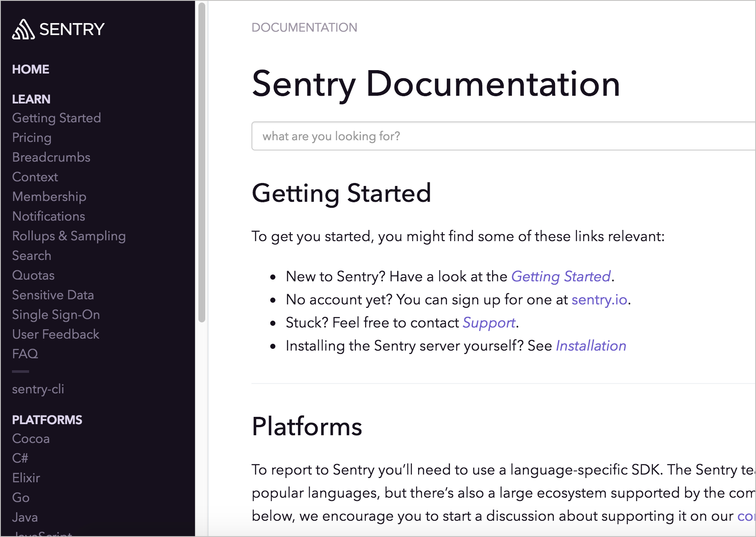View Sensitive Data documentation
The image size is (756, 537).
pos(53,295)
